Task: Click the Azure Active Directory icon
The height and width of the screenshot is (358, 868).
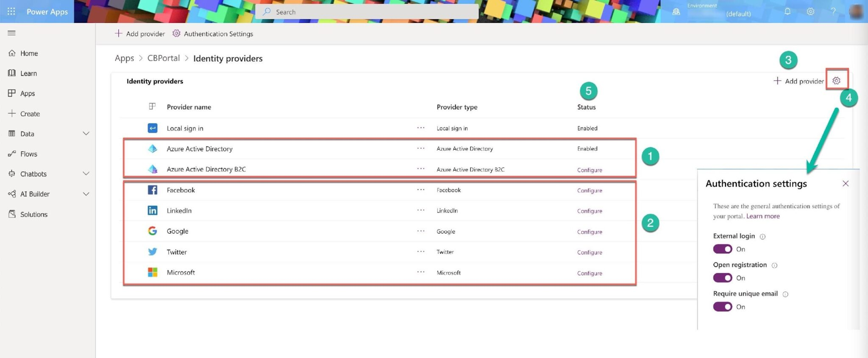Action: click(x=153, y=148)
